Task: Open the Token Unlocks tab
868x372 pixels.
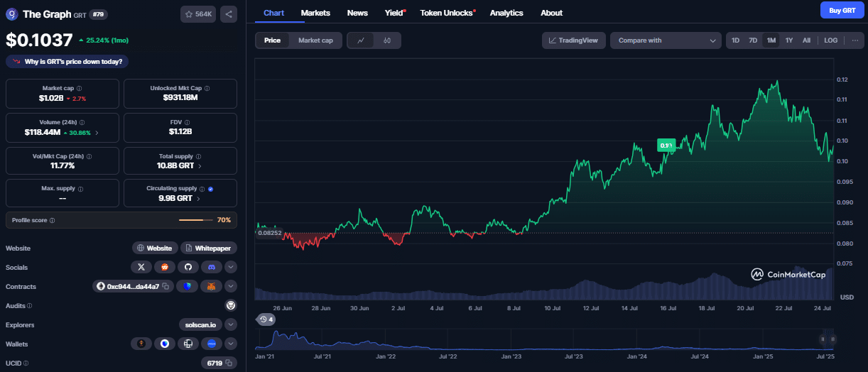Action: 447,13
